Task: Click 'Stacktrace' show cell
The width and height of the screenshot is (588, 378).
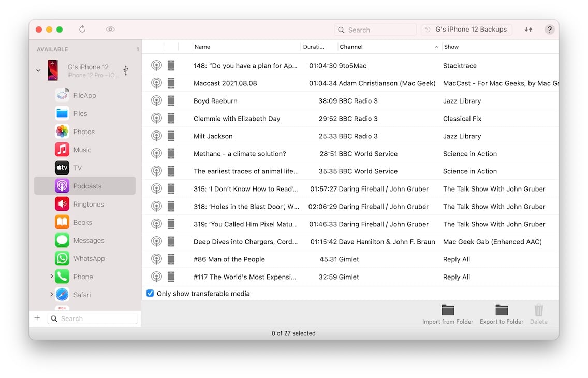Action: coord(460,66)
